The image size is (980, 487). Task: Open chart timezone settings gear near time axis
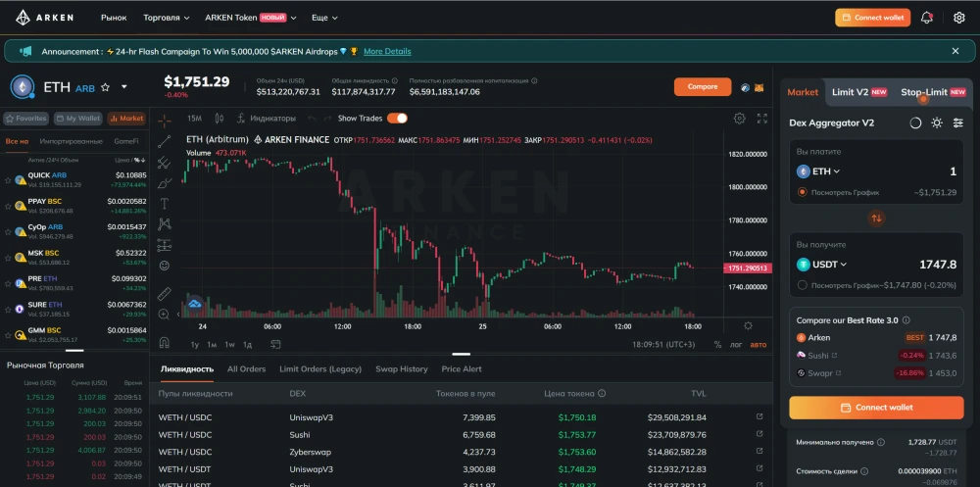point(748,325)
